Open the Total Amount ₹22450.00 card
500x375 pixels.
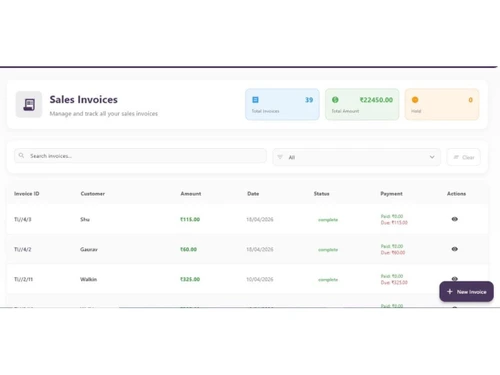click(x=362, y=104)
